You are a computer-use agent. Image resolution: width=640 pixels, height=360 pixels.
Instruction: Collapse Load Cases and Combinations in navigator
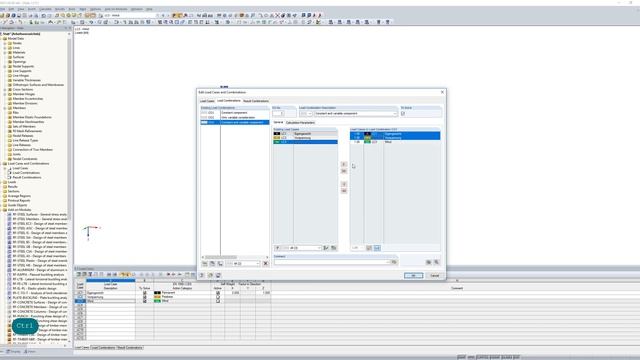[x=2, y=164]
